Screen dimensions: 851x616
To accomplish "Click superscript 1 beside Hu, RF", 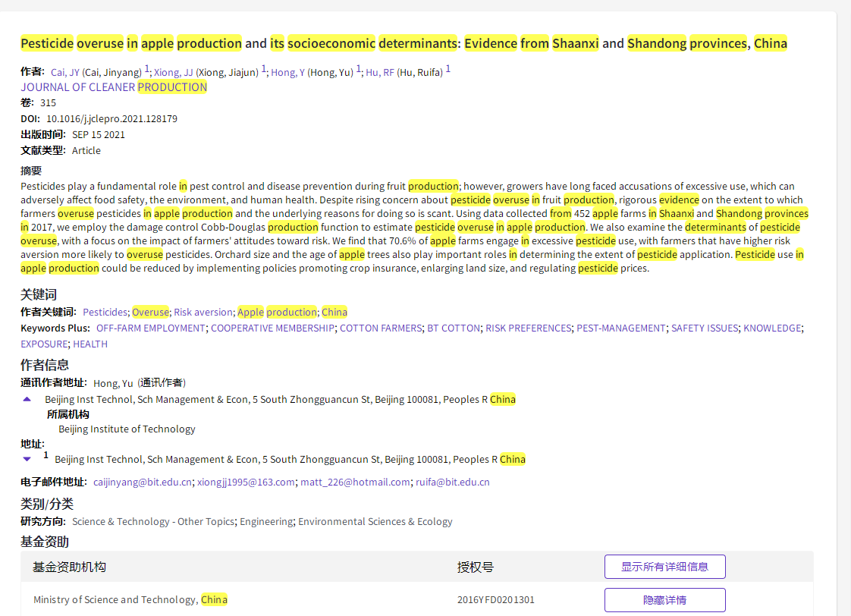I will point(447,68).
